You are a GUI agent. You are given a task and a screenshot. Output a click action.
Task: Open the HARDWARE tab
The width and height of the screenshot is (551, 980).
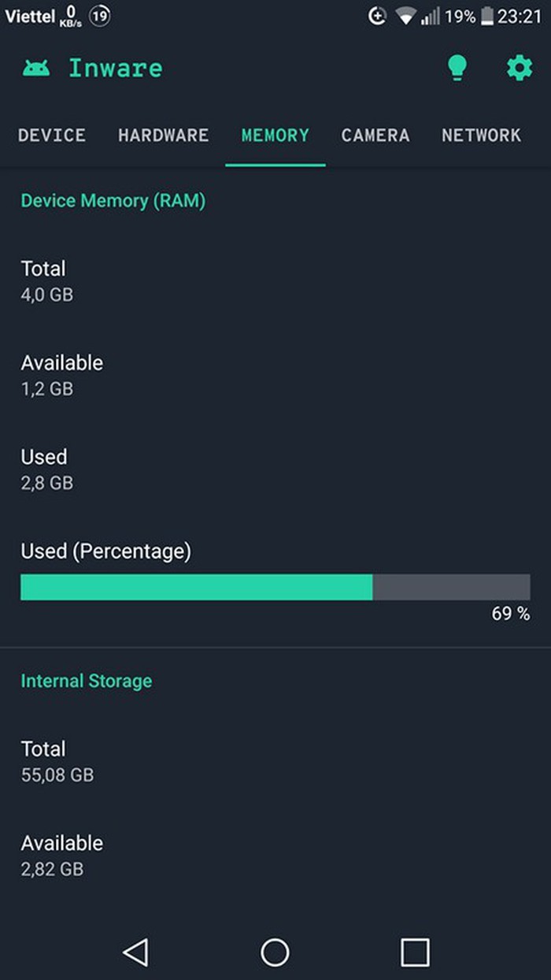point(164,135)
